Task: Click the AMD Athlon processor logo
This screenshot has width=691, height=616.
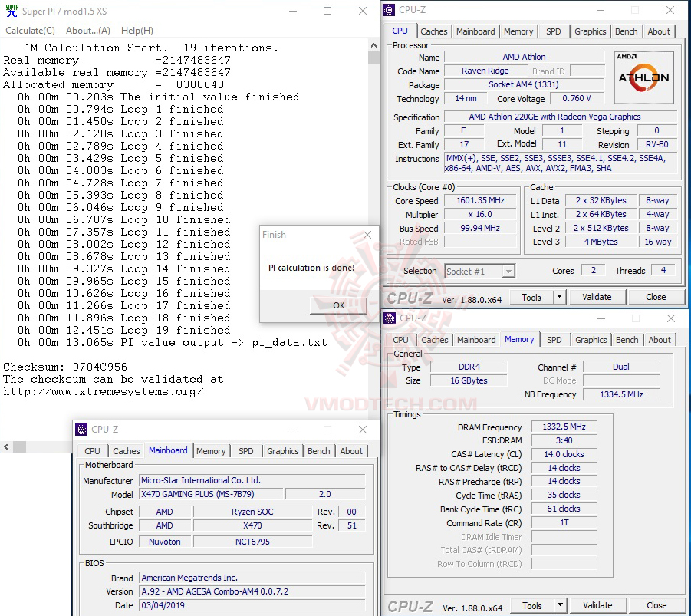Action: [643, 77]
